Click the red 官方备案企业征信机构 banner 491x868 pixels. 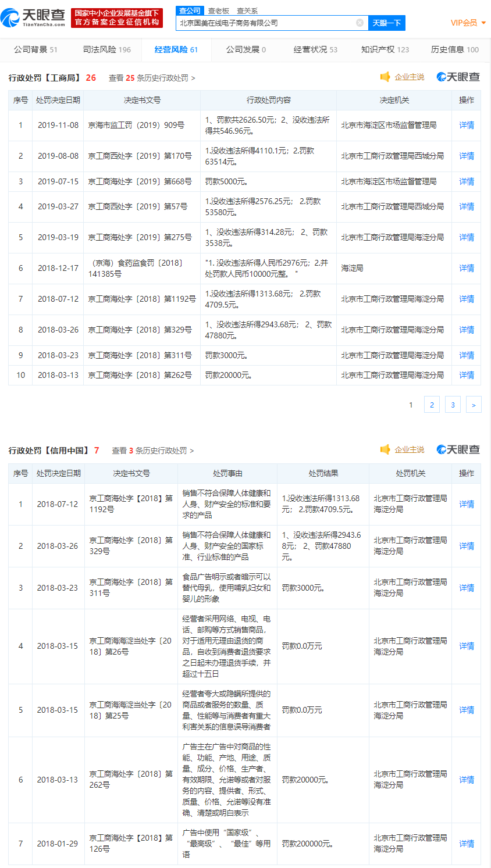click(x=117, y=17)
